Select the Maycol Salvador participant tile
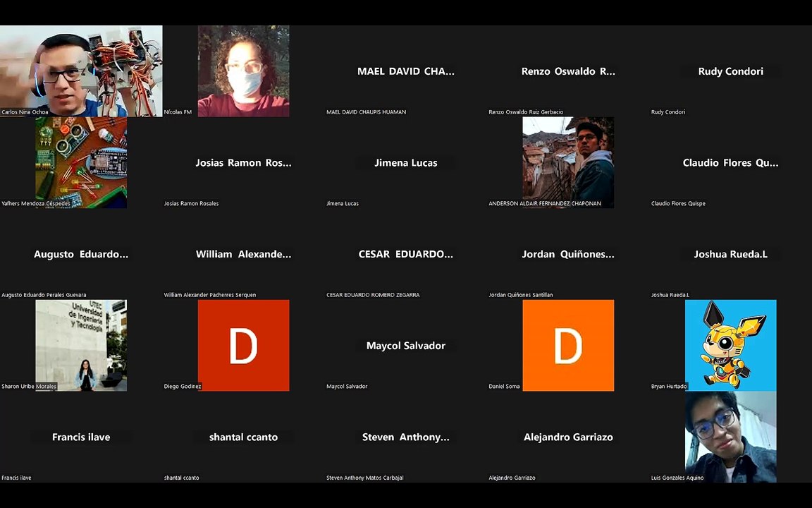Viewport: 812px width, 508px height. [x=406, y=345]
